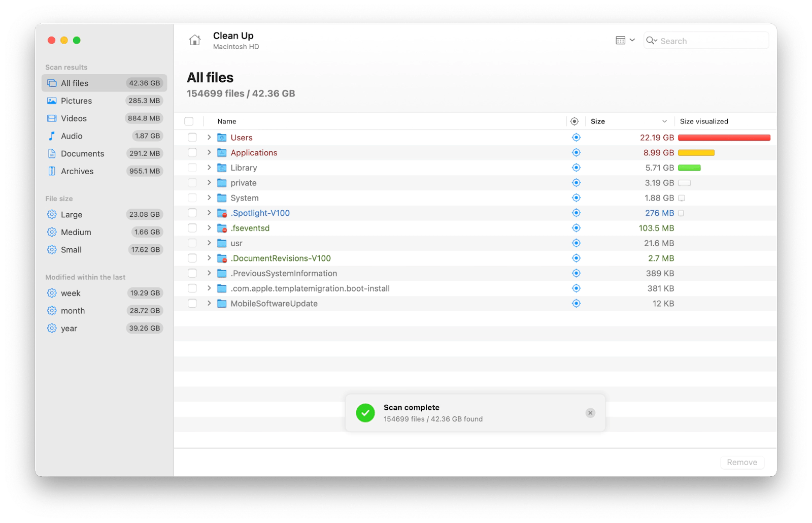The height and width of the screenshot is (523, 812).
Task: Open the Size column sort dropdown
Action: (x=664, y=121)
